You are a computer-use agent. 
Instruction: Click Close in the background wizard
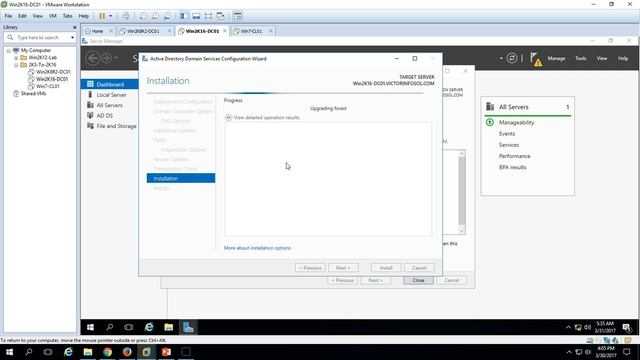(418, 280)
